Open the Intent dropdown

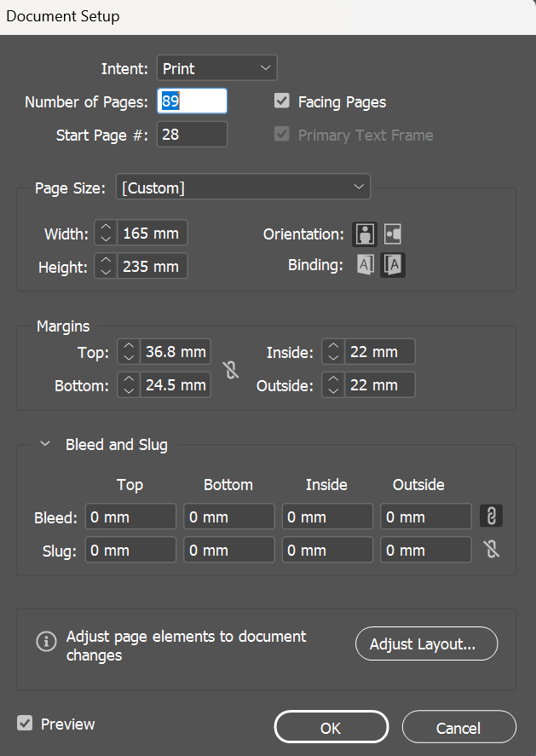[217, 68]
